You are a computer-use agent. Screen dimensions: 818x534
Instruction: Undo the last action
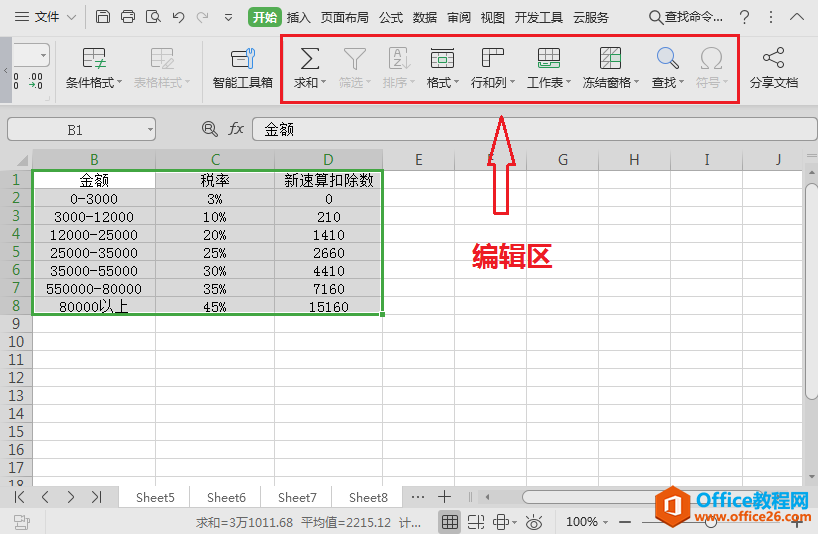tap(178, 17)
